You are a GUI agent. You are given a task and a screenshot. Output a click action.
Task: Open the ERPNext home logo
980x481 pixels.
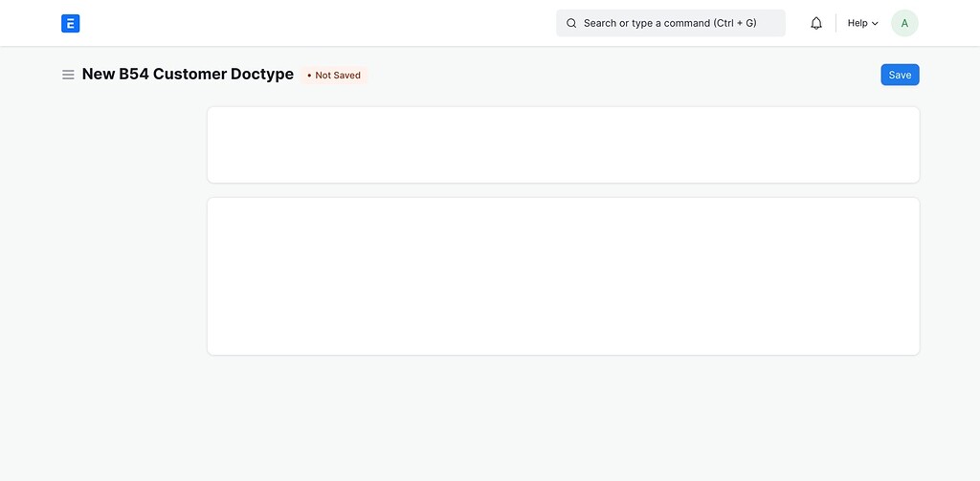click(70, 23)
